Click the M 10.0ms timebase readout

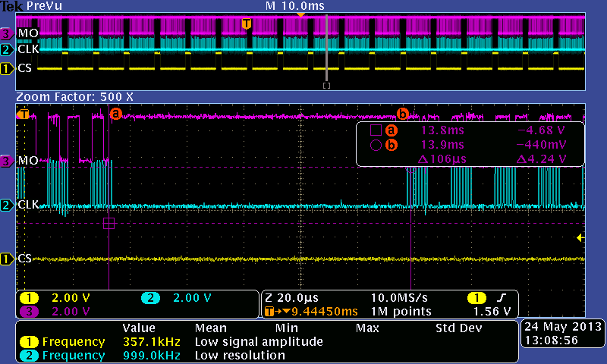[x=295, y=6]
